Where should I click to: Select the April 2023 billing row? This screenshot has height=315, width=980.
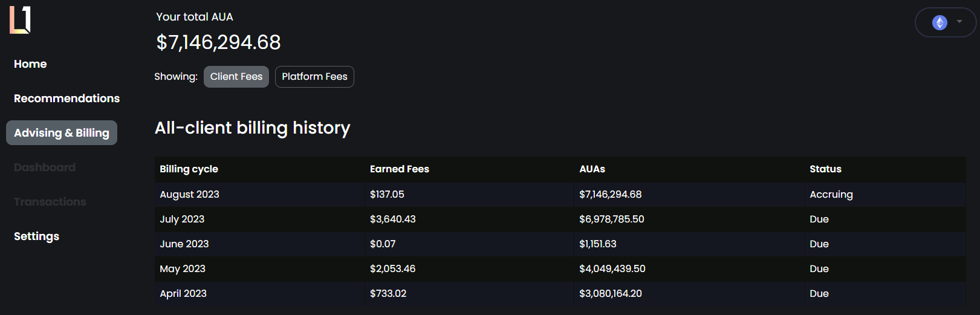183,294
